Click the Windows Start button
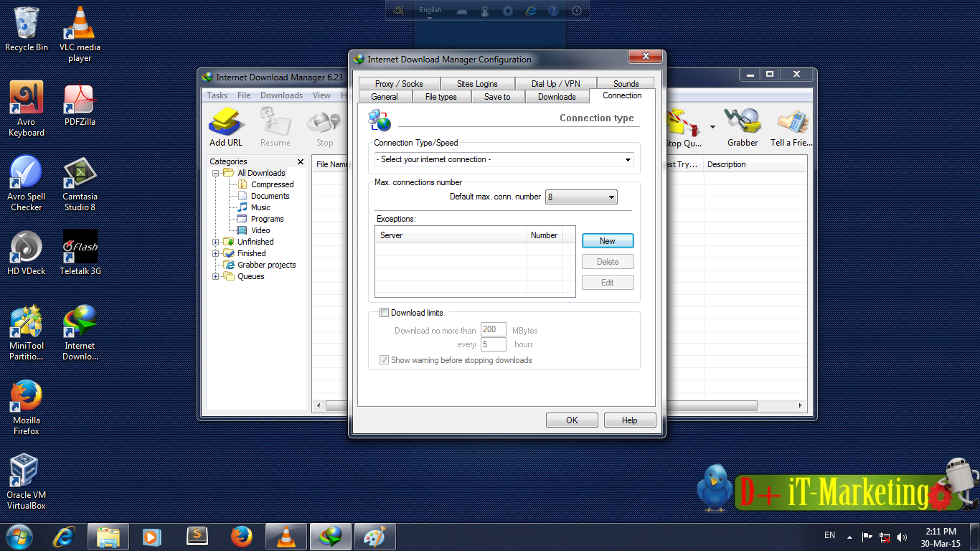980x551 pixels. 18,536
